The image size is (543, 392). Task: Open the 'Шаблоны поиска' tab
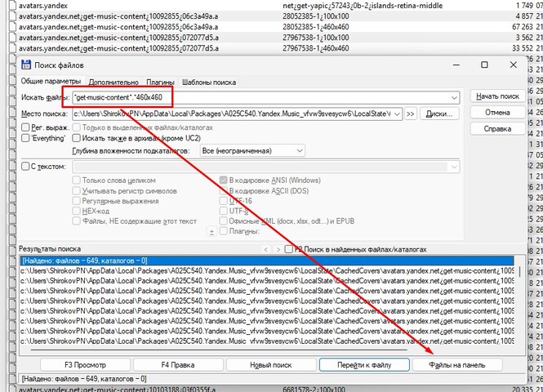[x=209, y=82]
